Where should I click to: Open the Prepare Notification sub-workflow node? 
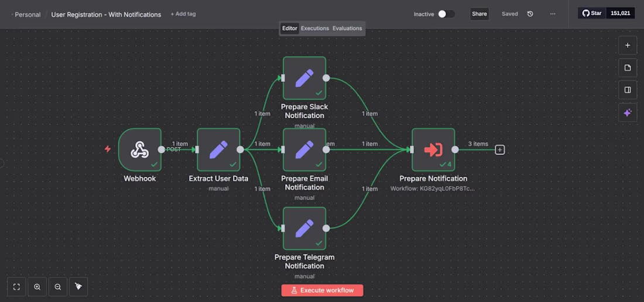point(433,149)
